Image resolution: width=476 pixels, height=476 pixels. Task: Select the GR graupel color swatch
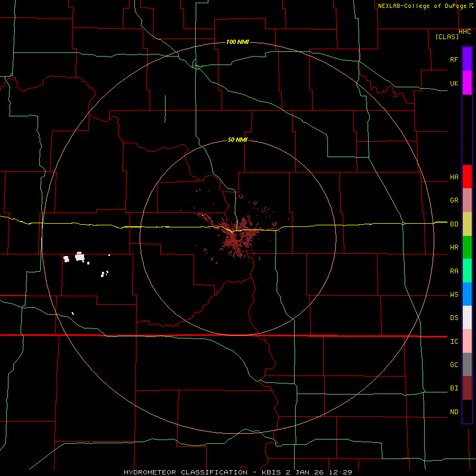[467, 200]
